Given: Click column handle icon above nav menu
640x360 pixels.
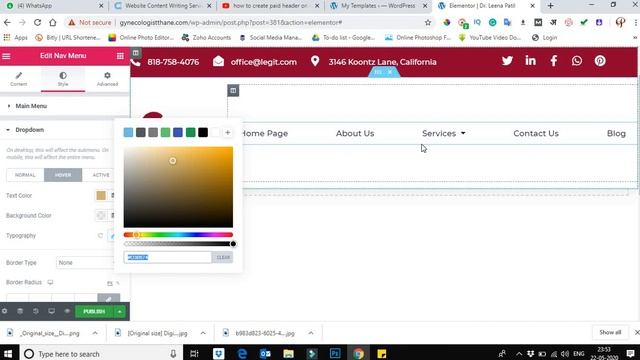Looking at the screenshot, I should pyautogui.click(x=233, y=91).
